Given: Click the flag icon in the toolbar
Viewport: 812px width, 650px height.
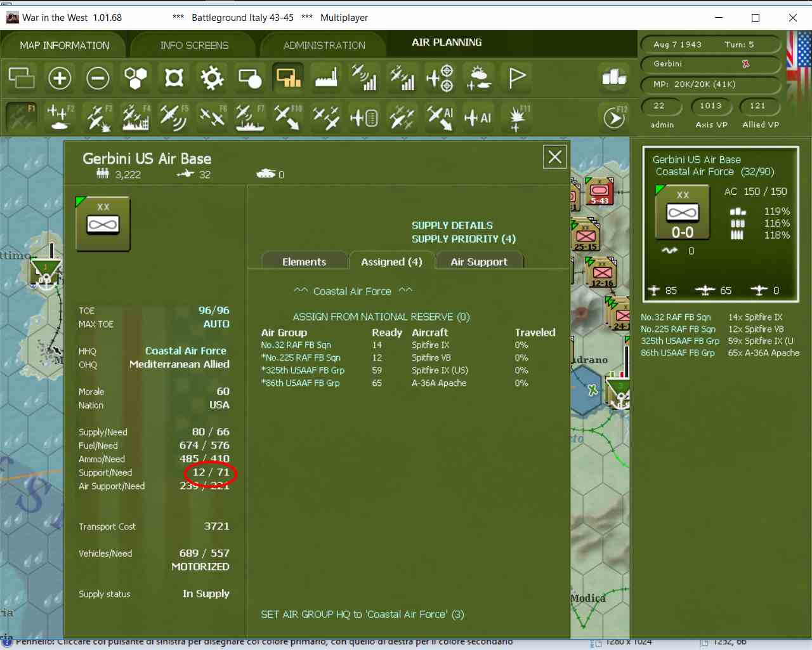Looking at the screenshot, I should pyautogui.click(x=516, y=78).
